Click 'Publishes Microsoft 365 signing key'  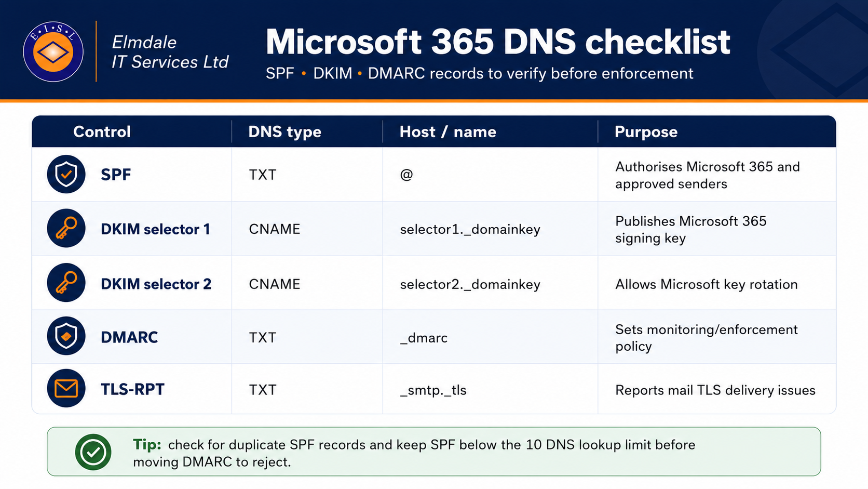click(691, 230)
